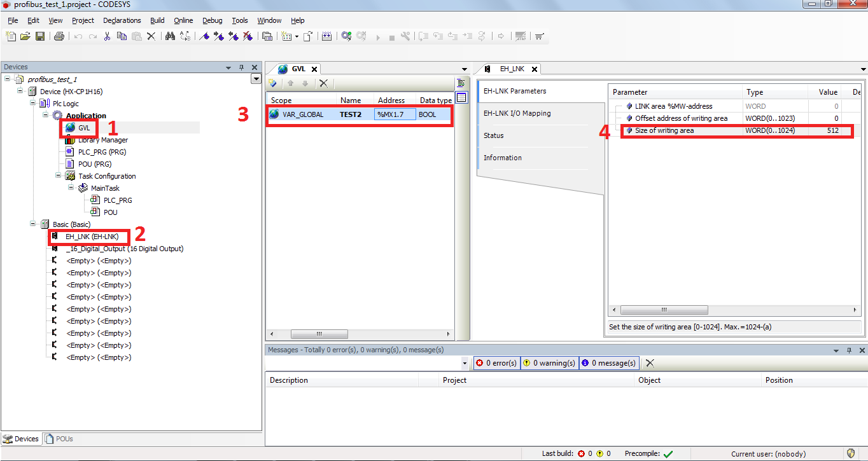This screenshot has width=868, height=461.
Task: Click the red error icon in Messages filter
Action: point(479,363)
